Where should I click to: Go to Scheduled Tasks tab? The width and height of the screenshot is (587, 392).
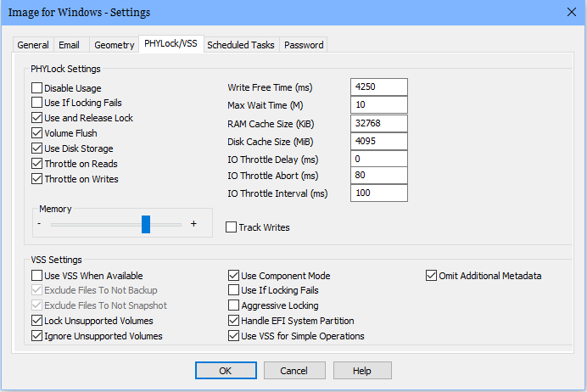pos(241,45)
